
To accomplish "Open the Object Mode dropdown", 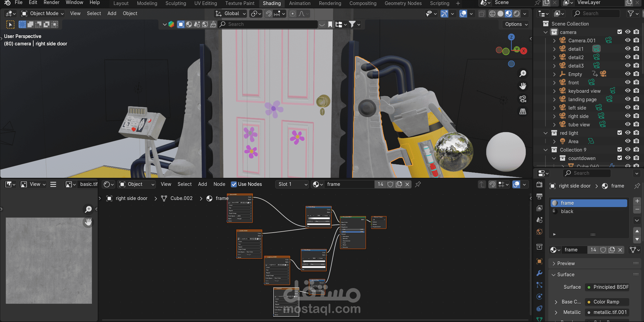I will [42, 13].
